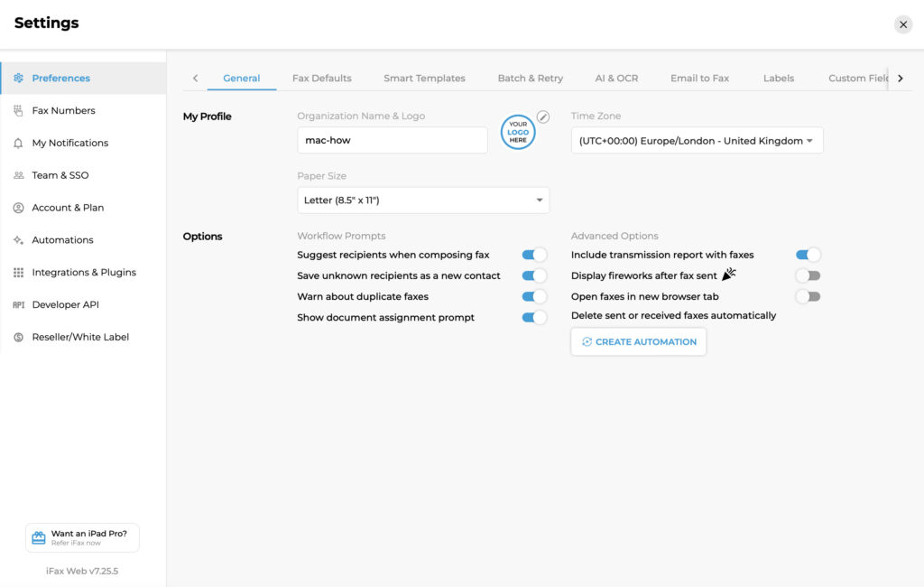Click the Organization Name input field

click(x=392, y=141)
